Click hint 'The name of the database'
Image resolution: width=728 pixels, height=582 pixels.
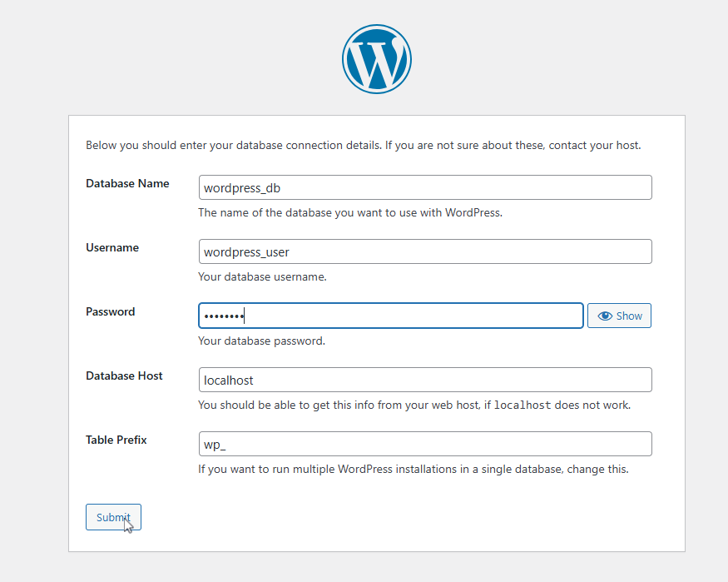tap(350, 213)
